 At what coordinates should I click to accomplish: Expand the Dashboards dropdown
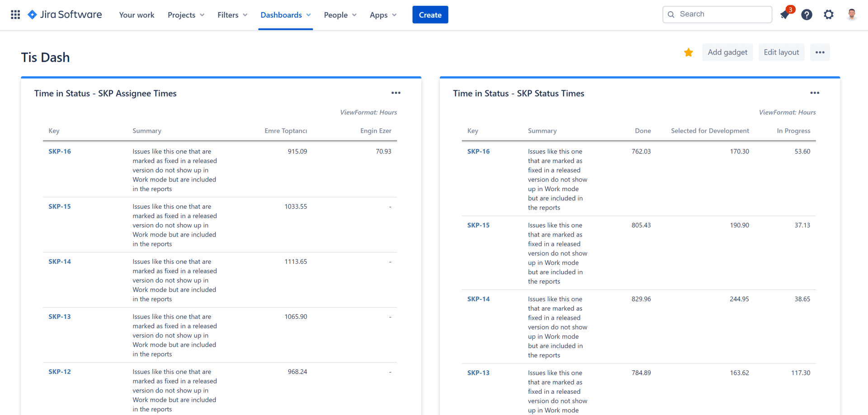[x=286, y=15]
